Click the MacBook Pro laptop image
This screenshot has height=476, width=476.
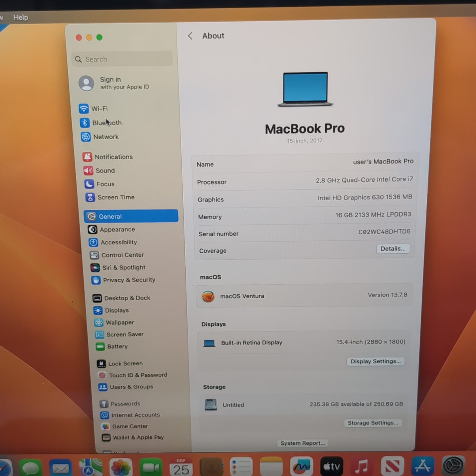(x=305, y=89)
